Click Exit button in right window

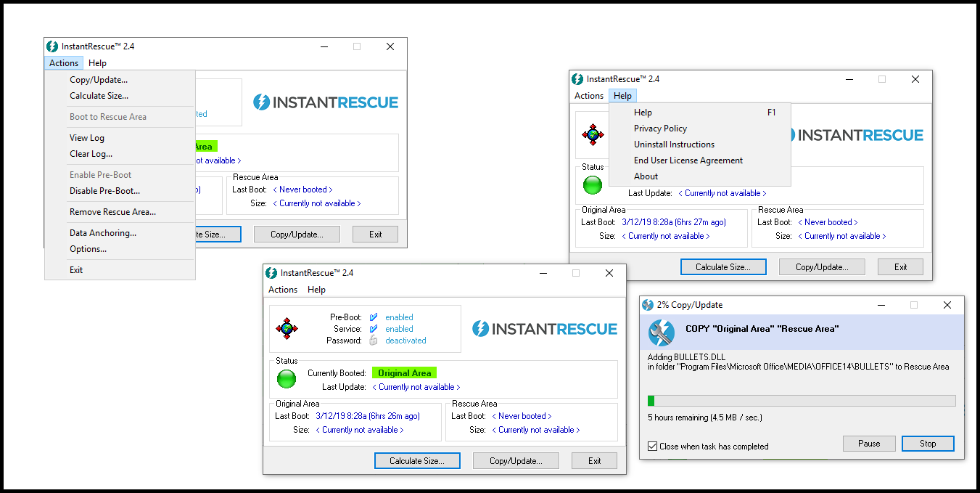coord(901,267)
